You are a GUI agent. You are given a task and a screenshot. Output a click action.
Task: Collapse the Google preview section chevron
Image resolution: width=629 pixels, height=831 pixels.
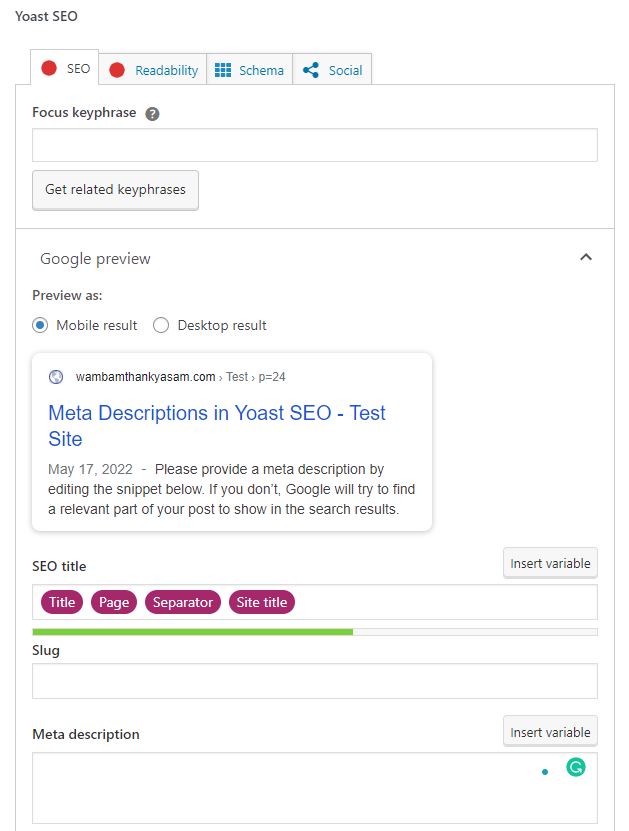pyautogui.click(x=586, y=258)
